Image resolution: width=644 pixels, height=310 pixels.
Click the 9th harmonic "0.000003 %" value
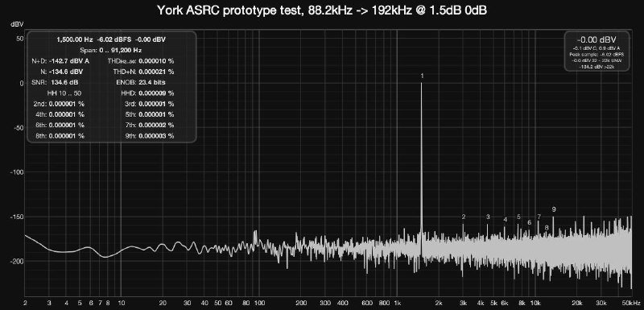(x=156, y=135)
